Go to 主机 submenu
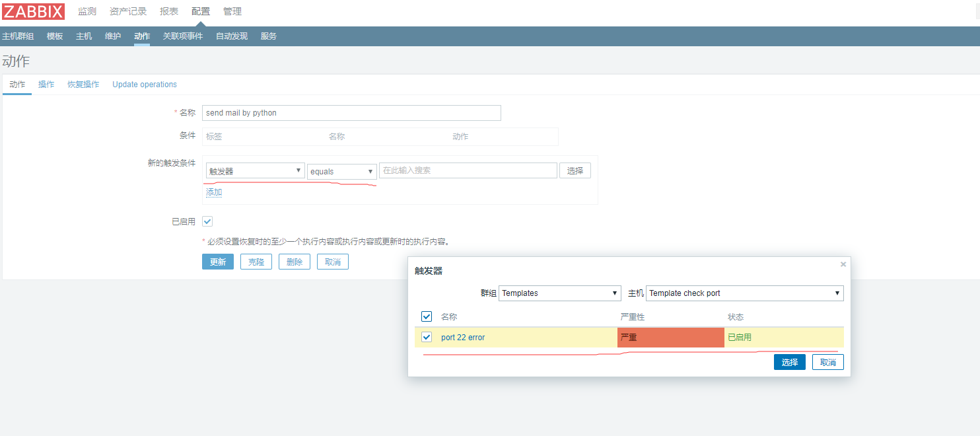The width and height of the screenshot is (980, 436). (x=84, y=36)
